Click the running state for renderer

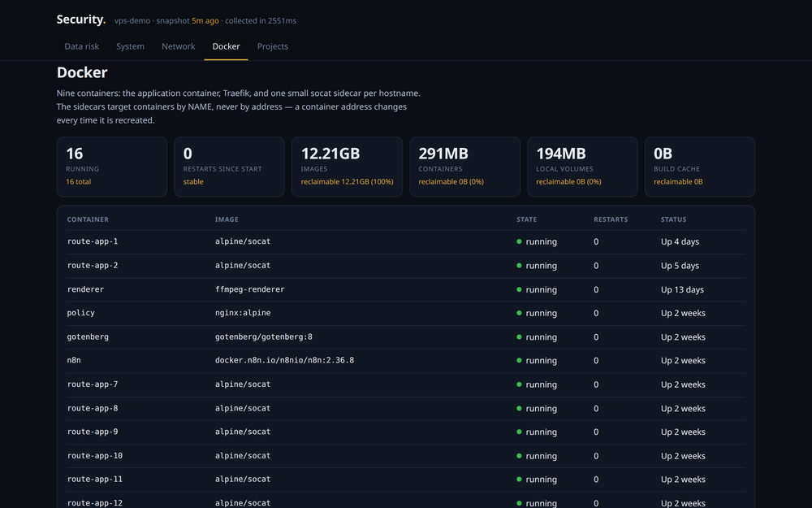coord(537,289)
